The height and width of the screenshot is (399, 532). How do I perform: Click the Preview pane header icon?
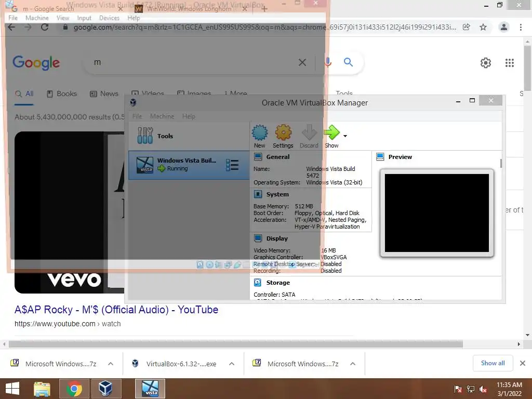[380, 157]
